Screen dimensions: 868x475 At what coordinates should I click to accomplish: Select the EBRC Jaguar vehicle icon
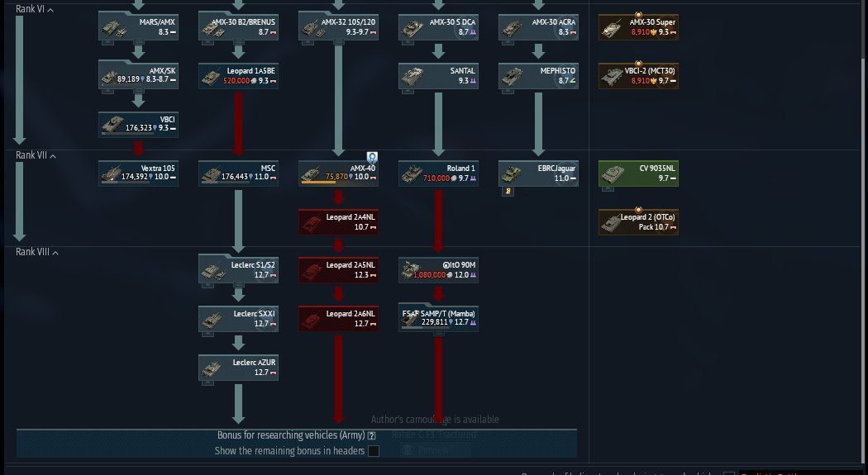click(x=512, y=174)
